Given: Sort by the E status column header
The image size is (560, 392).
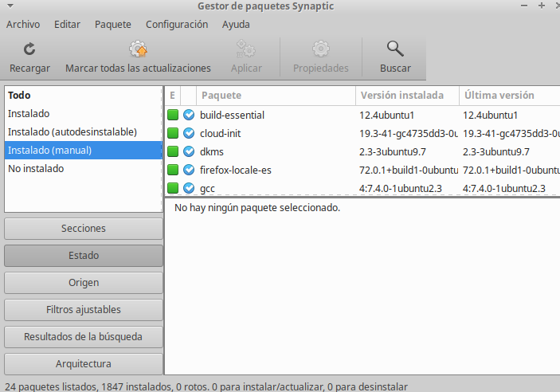Looking at the screenshot, I should coord(173,96).
